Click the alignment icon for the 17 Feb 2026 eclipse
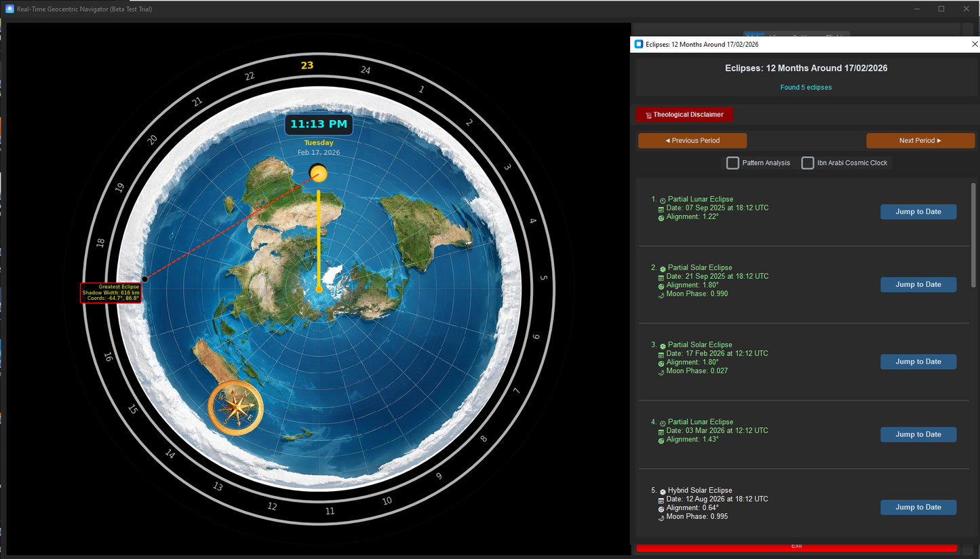This screenshot has width=980, height=559. (x=661, y=362)
